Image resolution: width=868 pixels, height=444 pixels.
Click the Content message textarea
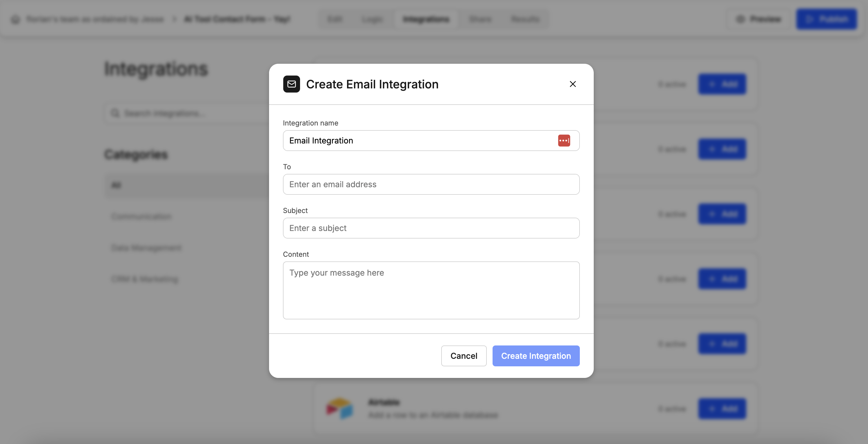pyautogui.click(x=431, y=290)
